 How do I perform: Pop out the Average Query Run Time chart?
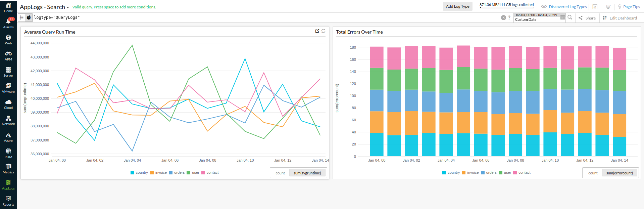(x=317, y=31)
